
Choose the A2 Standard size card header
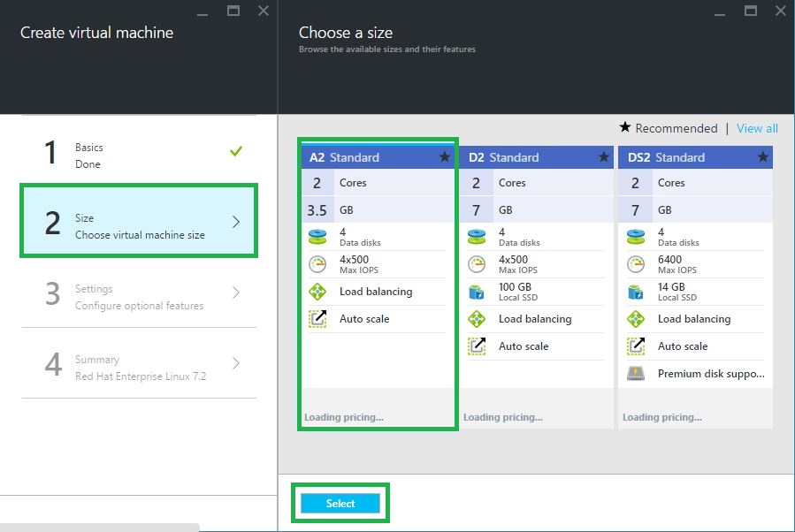click(x=378, y=157)
